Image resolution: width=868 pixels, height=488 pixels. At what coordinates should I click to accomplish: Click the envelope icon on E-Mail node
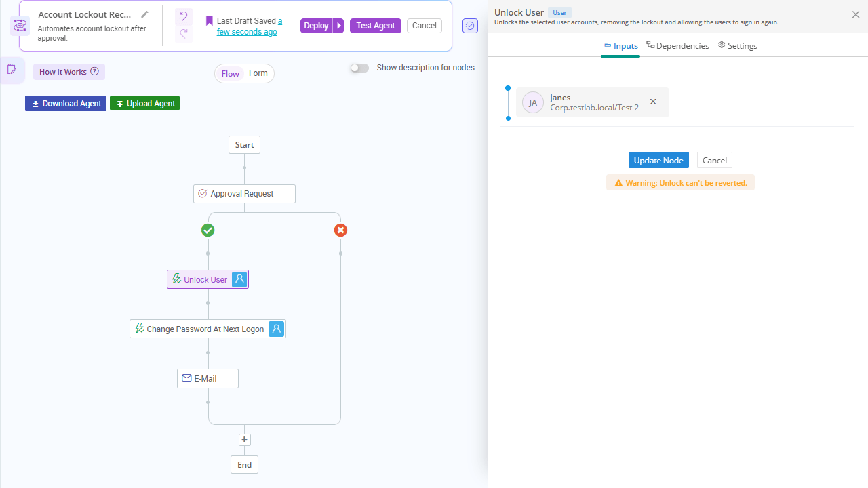point(186,378)
